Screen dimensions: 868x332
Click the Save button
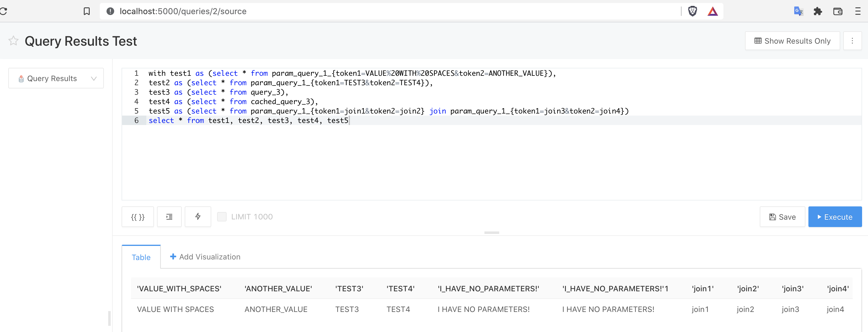pos(782,217)
